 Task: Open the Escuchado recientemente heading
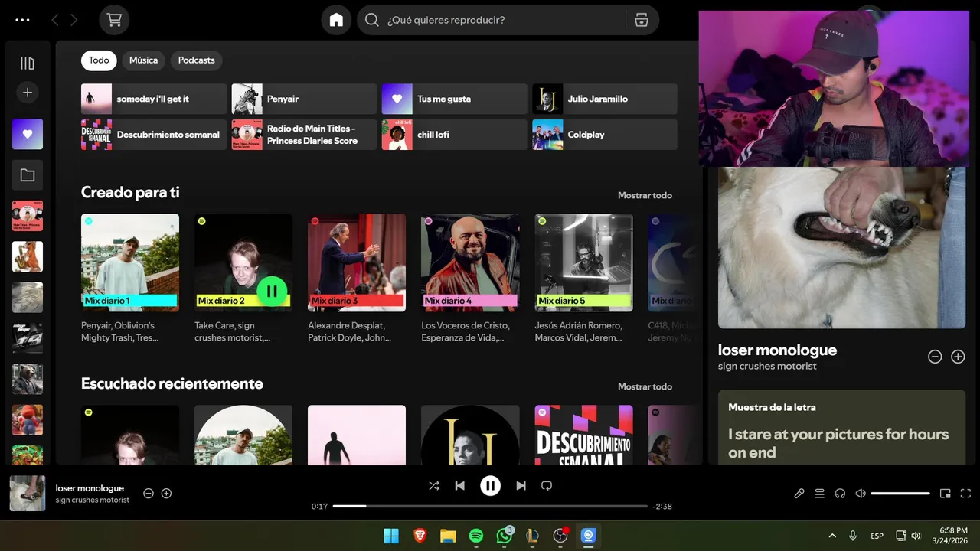(x=172, y=384)
